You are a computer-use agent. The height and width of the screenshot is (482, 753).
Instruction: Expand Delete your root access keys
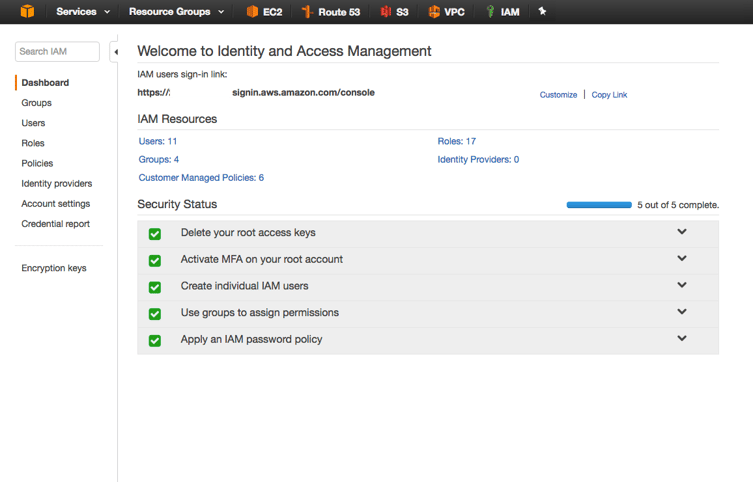point(682,232)
